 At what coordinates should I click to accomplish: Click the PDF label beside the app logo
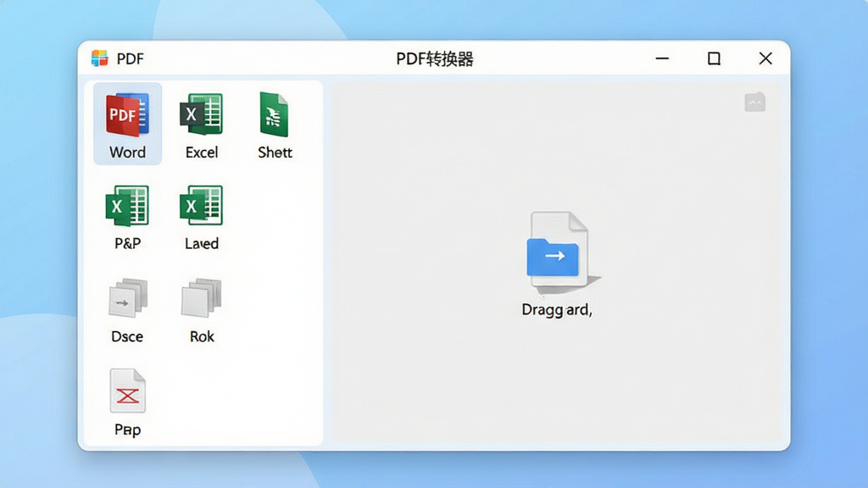coord(130,58)
